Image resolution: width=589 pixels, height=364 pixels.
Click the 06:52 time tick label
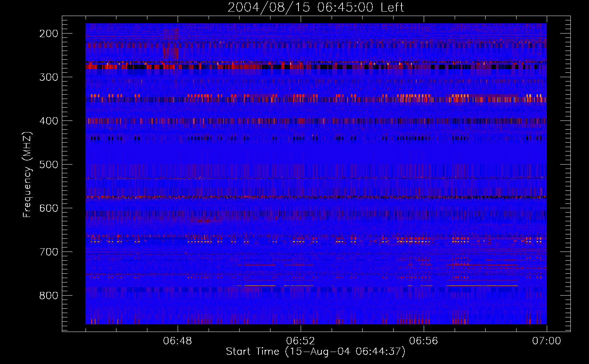pyautogui.click(x=301, y=341)
